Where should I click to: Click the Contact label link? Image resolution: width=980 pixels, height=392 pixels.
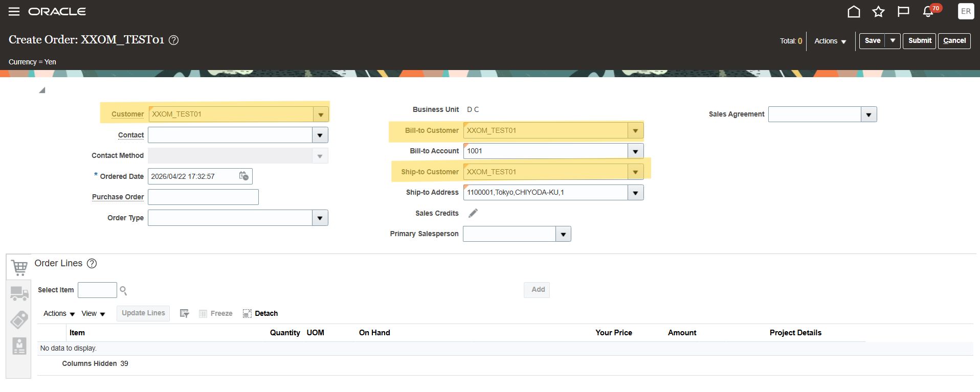tap(131, 135)
